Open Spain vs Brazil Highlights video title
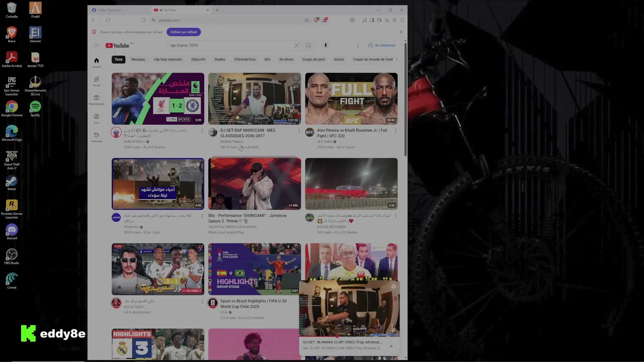This screenshot has width=644, height=362. pyautogui.click(x=254, y=304)
